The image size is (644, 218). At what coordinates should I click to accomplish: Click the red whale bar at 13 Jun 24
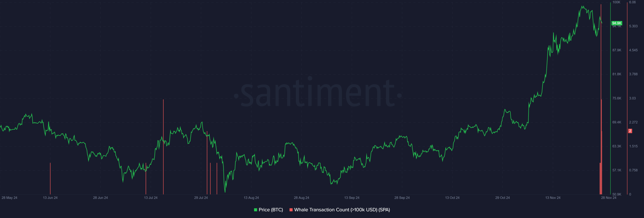coord(50,179)
